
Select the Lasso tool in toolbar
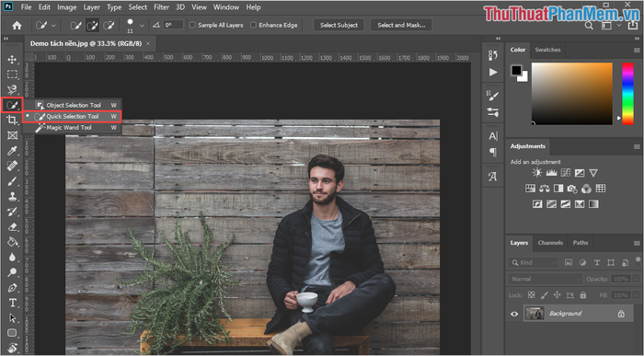(x=12, y=89)
